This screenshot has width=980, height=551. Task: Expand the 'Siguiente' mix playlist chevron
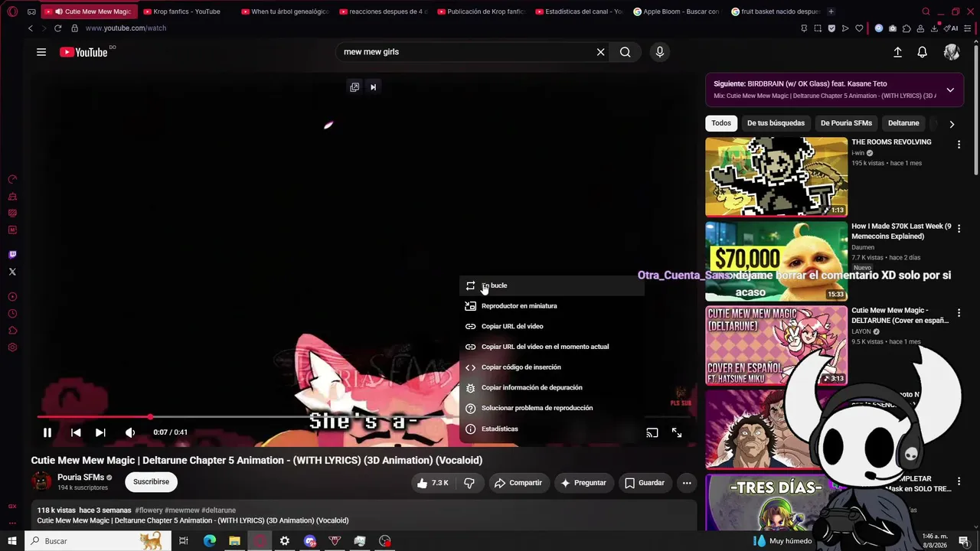[950, 90]
